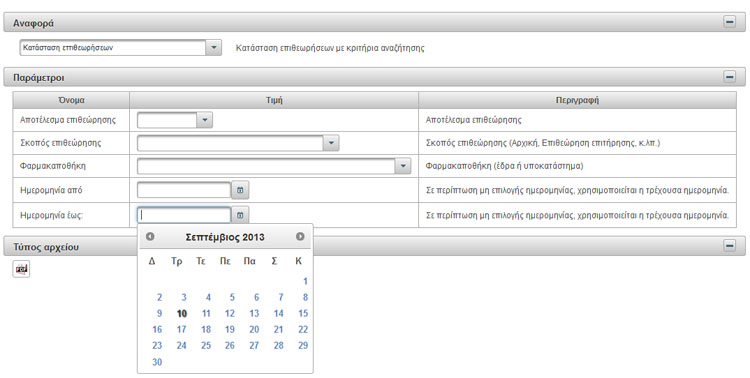This screenshot has height=378, width=750.
Task: Select day 25 in the calendar
Action: (206, 345)
